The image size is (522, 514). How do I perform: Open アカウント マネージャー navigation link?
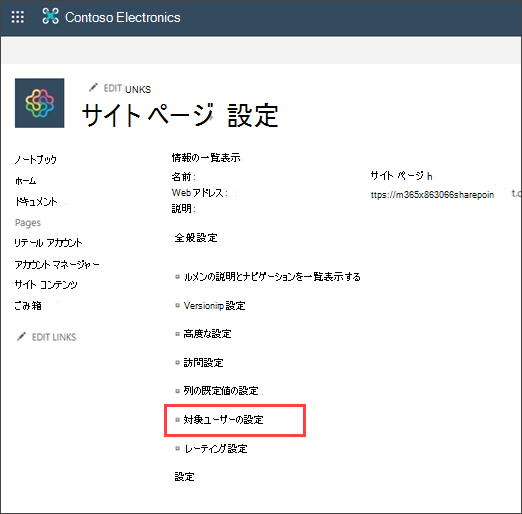57,264
